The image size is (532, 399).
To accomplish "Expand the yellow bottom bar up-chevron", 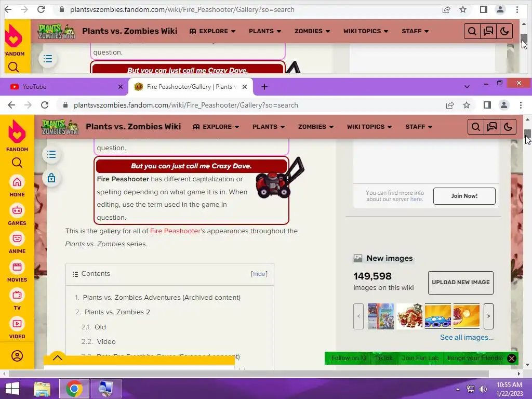I will (x=58, y=357).
